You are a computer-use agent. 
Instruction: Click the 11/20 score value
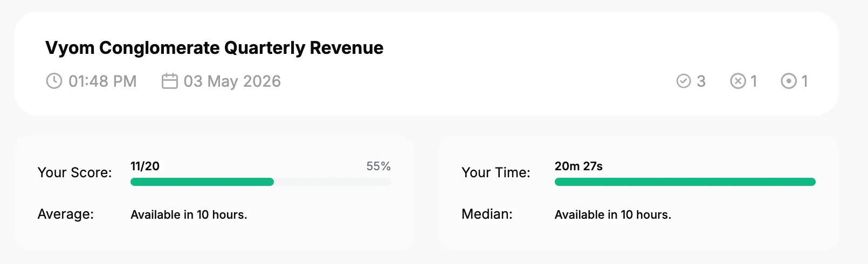145,166
